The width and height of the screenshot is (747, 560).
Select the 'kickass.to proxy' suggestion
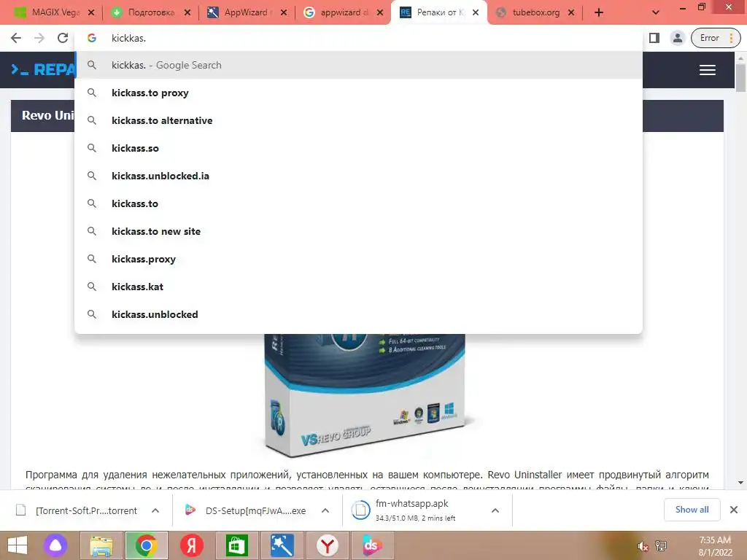pyautogui.click(x=358, y=93)
